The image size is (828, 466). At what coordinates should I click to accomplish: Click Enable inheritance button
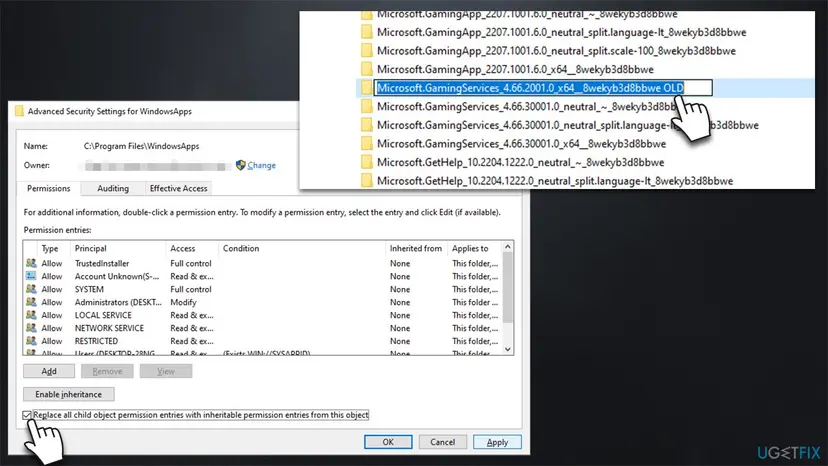tap(69, 394)
